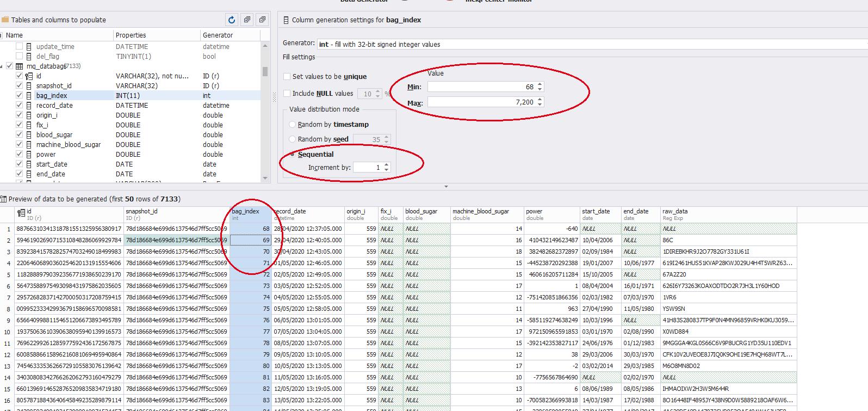Click row number 10 in preview grid
Viewport: 868px width, 411px height.
point(7,332)
